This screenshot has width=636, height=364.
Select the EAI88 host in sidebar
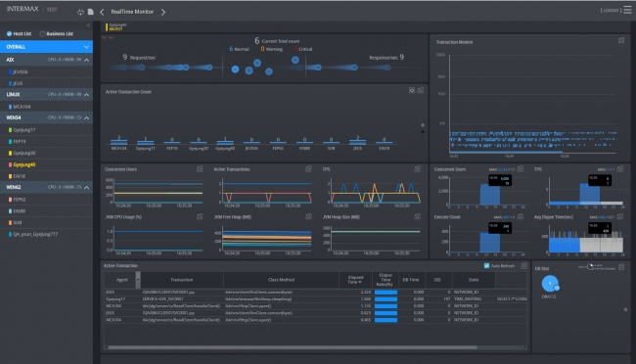[x=19, y=211]
